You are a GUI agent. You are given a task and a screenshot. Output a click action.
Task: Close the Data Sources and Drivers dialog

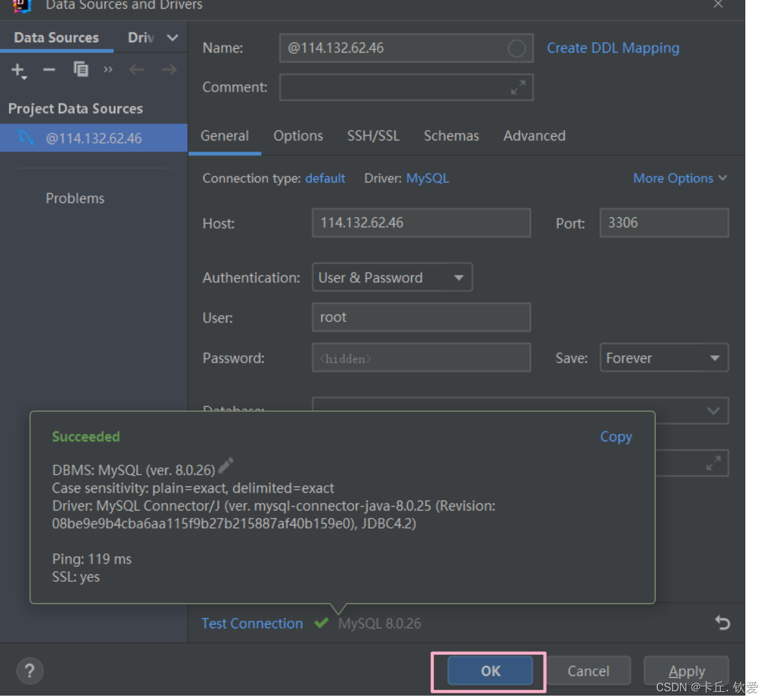tap(718, 4)
